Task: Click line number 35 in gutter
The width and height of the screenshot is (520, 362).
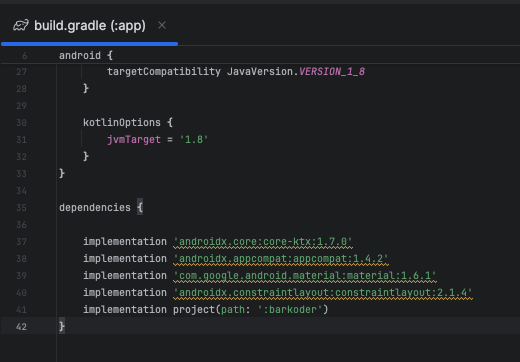Action: click(x=21, y=208)
